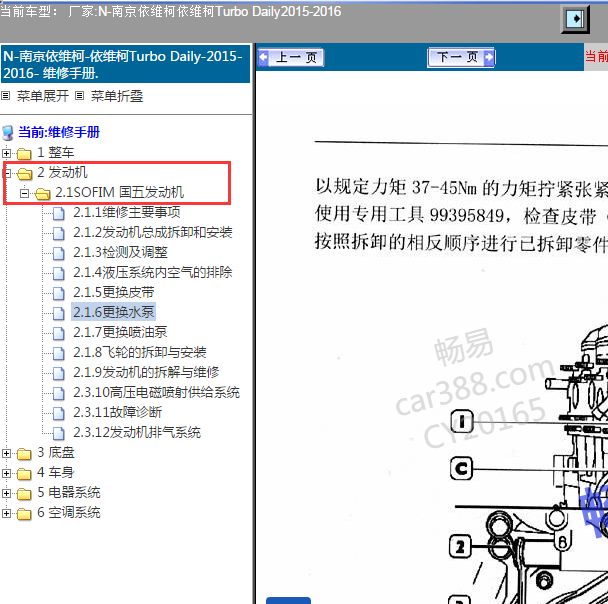Click the arrow panel icon in header
Viewport: 608px width, 604px height.
(575, 19)
